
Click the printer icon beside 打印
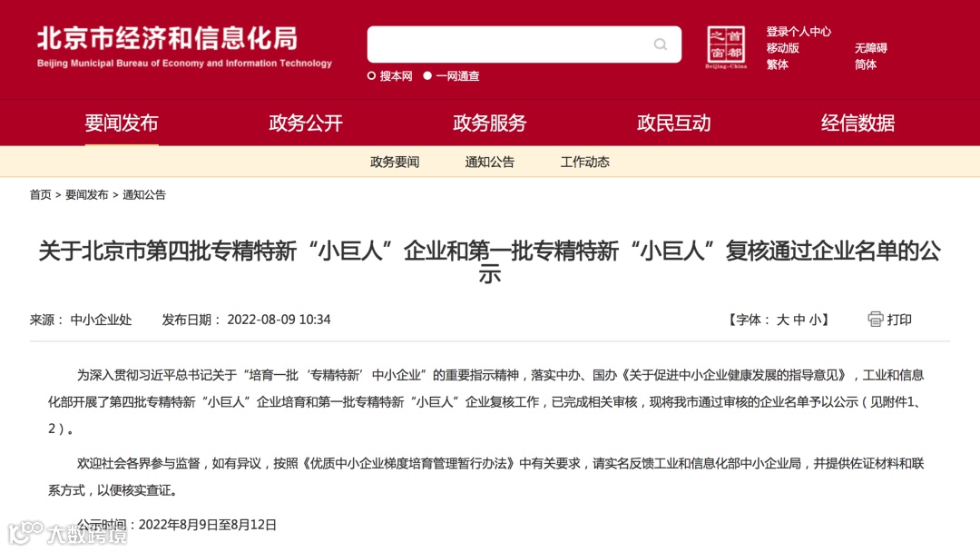click(875, 320)
